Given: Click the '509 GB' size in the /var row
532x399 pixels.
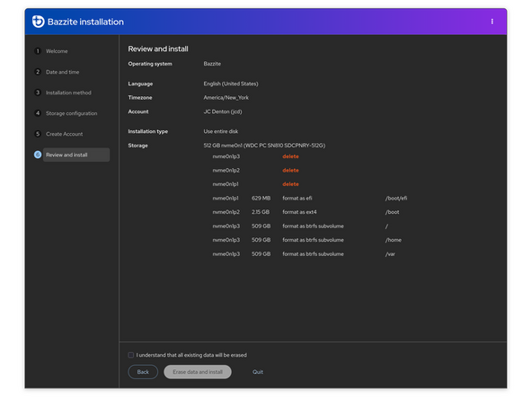Looking at the screenshot, I should tap(261, 253).
